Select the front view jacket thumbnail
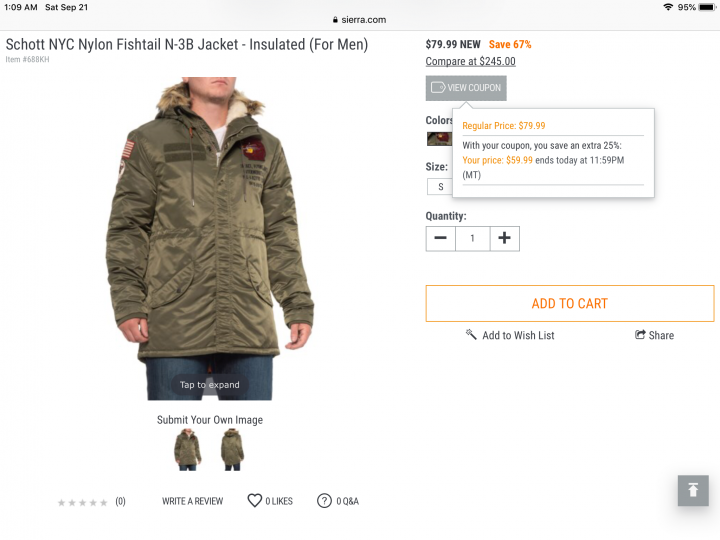 [x=187, y=449]
